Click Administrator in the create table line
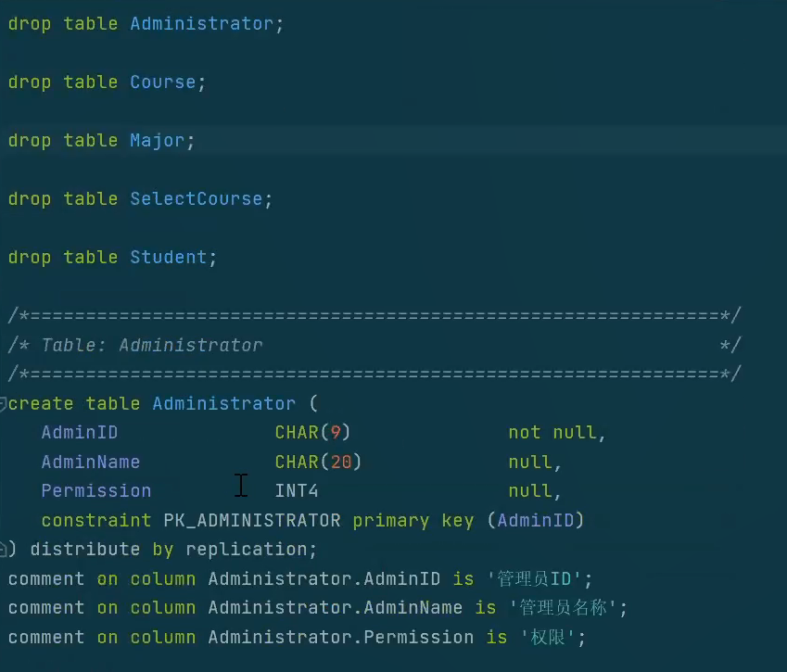Screen dimensions: 787x672 tap(223, 404)
